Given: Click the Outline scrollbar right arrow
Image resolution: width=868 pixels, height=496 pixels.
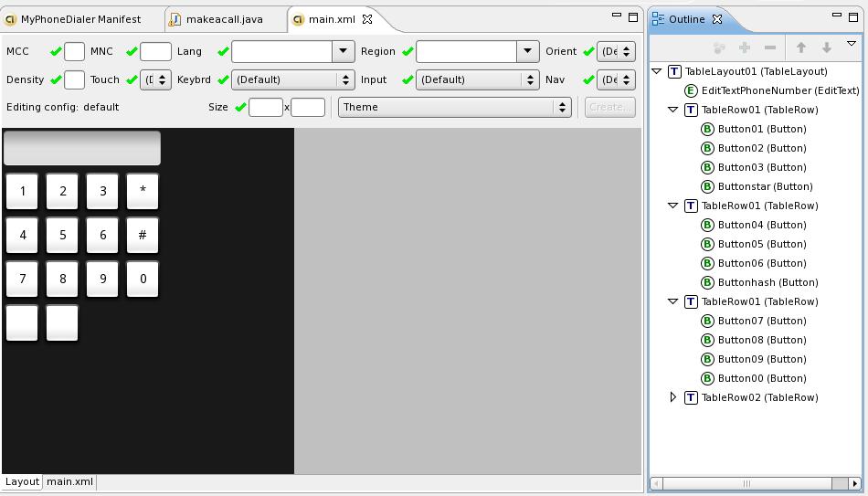Looking at the screenshot, I should pos(855,483).
